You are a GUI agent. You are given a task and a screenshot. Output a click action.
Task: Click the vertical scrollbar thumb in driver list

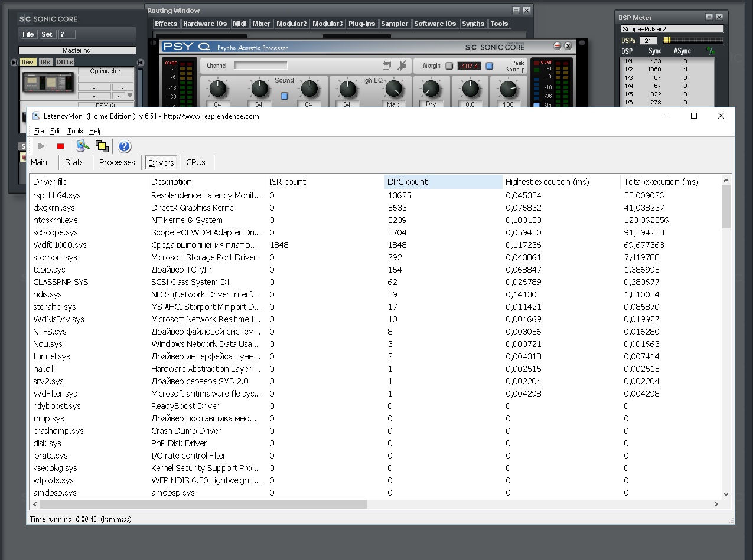point(726,205)
